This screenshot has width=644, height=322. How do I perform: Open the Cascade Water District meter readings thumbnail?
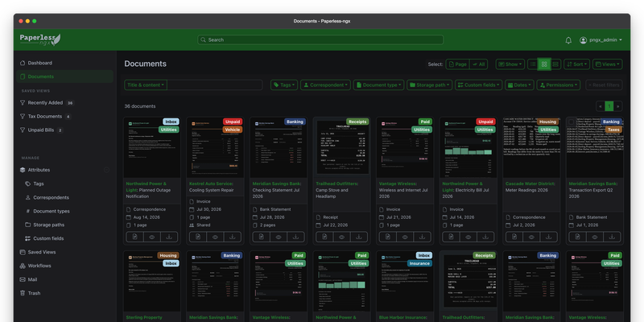coord(531,147)
